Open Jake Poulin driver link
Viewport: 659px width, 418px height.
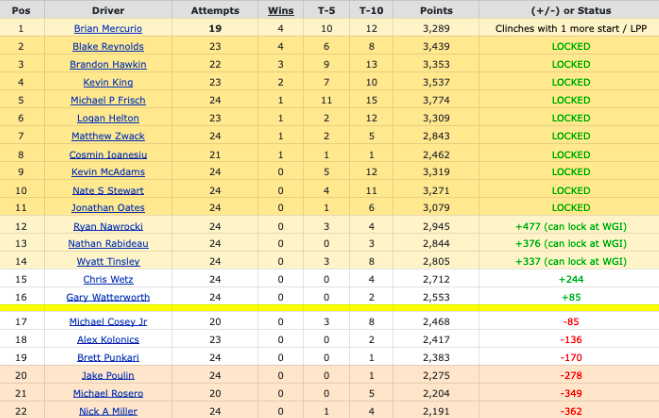108,376
